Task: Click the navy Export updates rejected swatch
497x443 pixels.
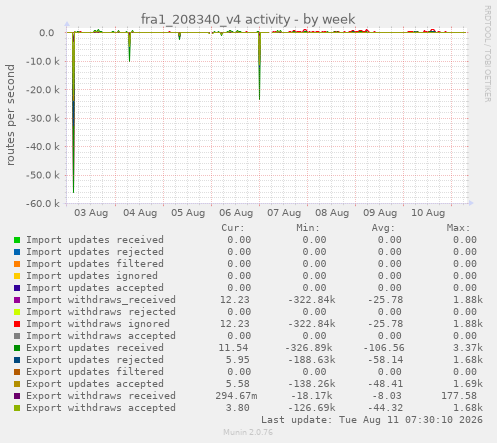Action: pyautogui.click(x=17, y=360)
